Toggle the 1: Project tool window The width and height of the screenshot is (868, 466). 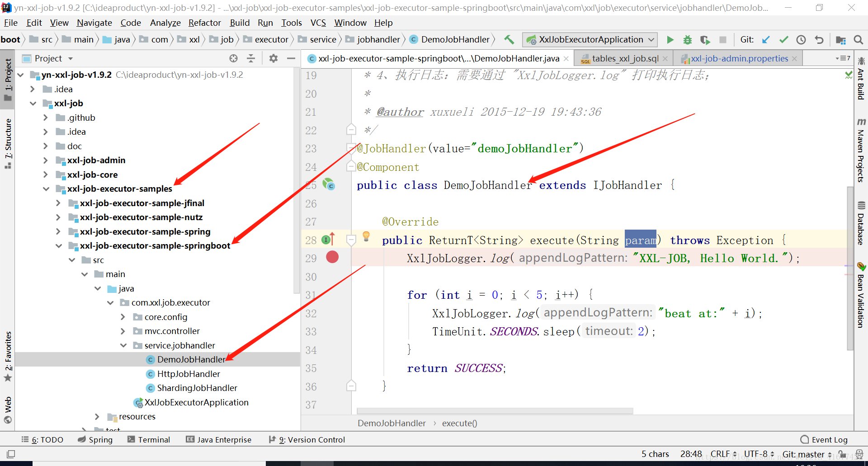click(8, 79)
